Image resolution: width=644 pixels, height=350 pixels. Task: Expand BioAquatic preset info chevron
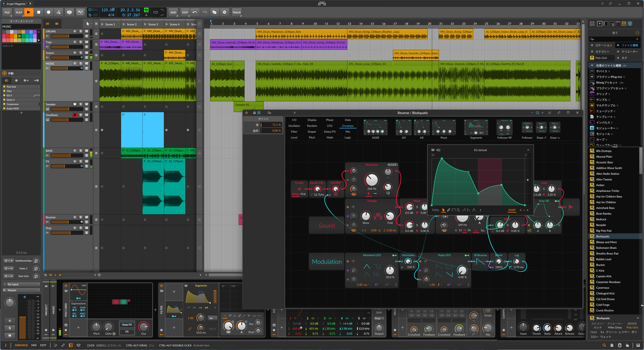click(x=637, y=318)
